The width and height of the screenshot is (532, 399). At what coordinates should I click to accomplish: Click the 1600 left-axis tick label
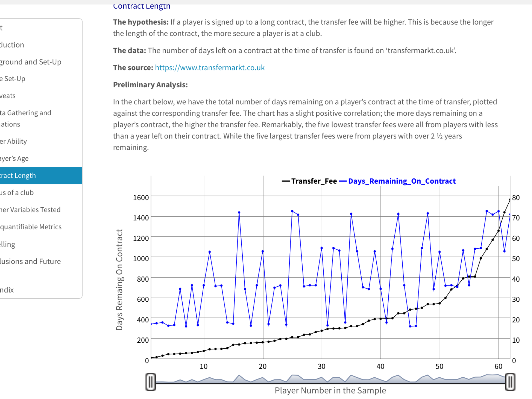click(x=141, y=198)
